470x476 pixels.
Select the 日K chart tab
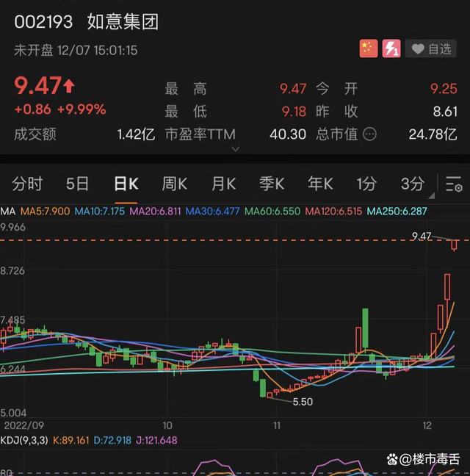pyautogui.click(x=126, y=184)
